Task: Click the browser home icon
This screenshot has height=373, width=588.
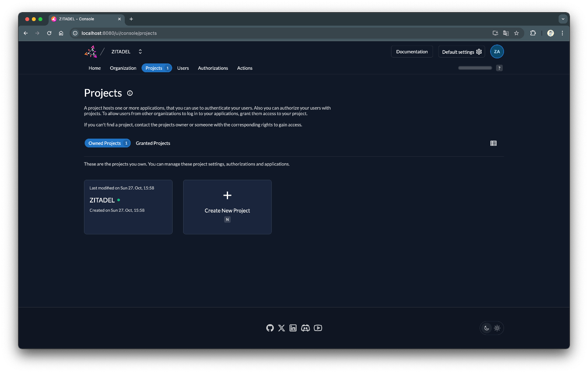Action: pos(61,33)
